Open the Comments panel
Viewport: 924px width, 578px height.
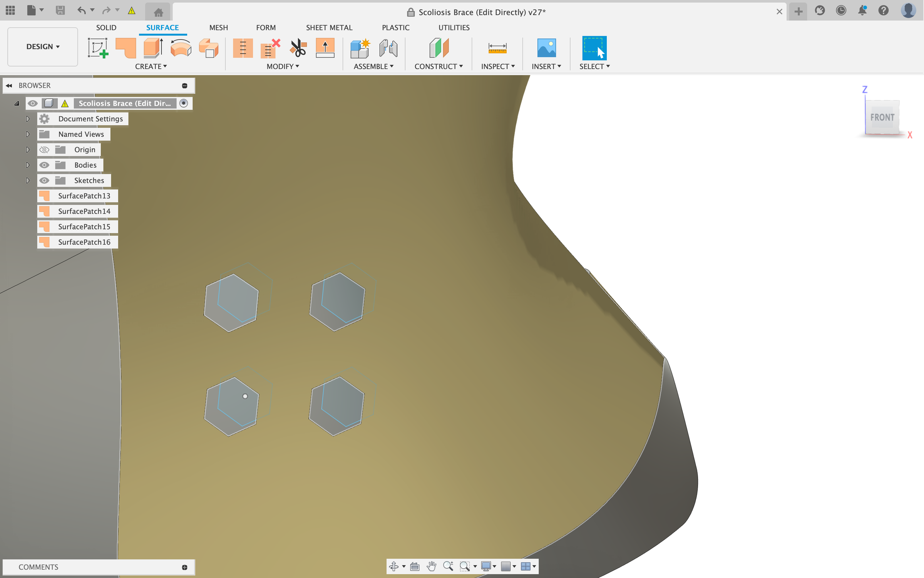pos(38,567)
